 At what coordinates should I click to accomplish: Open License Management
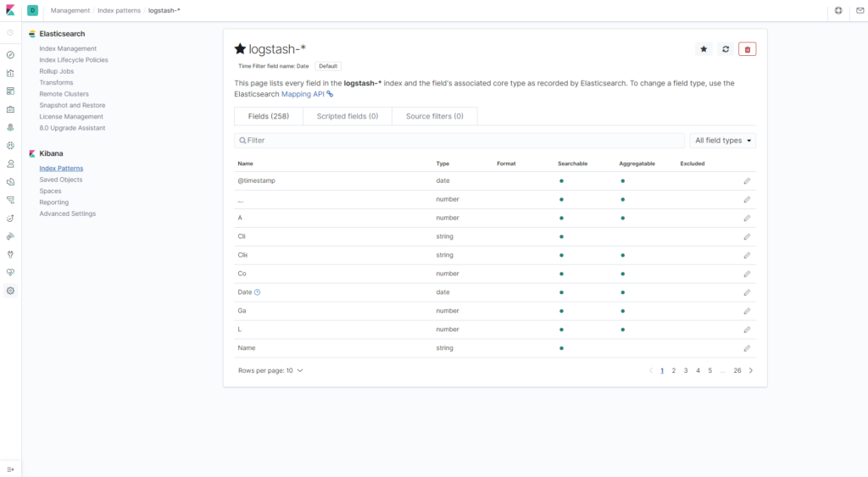[71, 117]
